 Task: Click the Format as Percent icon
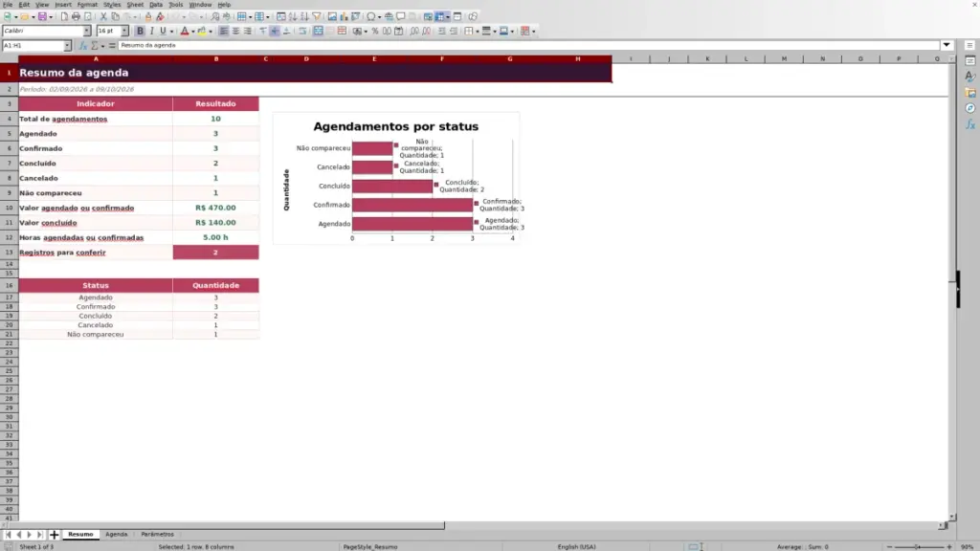click(x=375, y=32)
